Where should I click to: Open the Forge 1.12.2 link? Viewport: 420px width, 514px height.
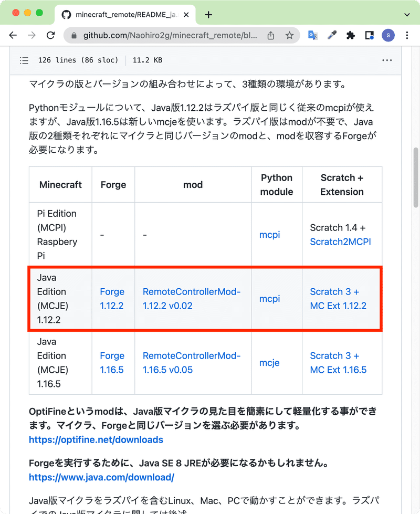[112, 299]
